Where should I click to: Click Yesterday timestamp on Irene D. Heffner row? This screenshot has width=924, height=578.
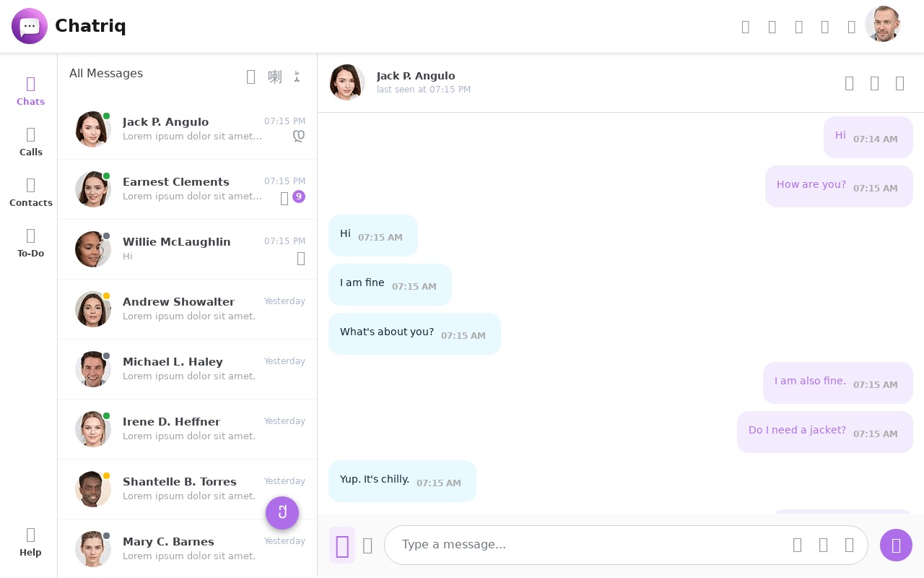click(x=284, y=421)
